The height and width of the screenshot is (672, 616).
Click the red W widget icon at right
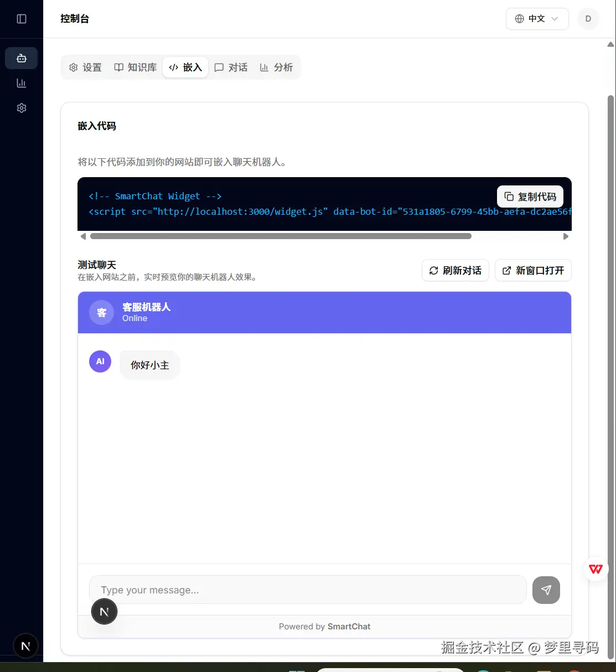point(595,568)
